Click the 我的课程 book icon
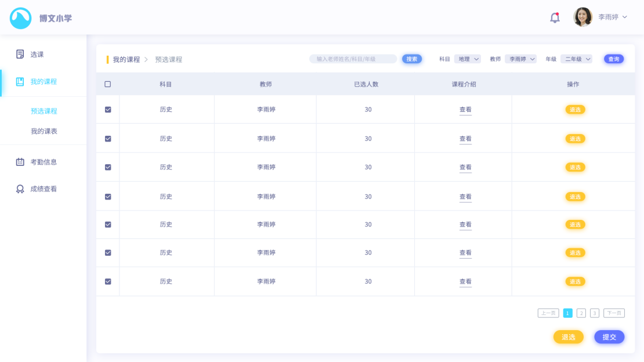 pos(20,81)
